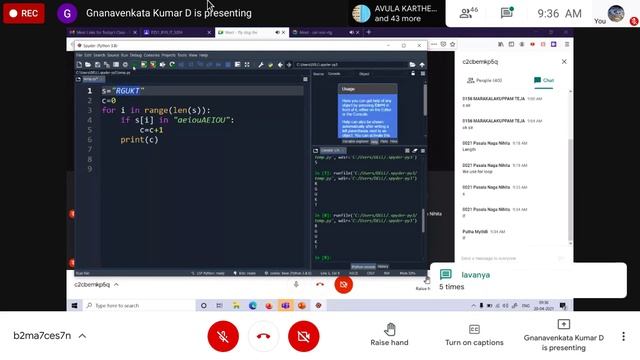Click Spyder's Run current cell toolbar icon

click(x=144, y=64)
